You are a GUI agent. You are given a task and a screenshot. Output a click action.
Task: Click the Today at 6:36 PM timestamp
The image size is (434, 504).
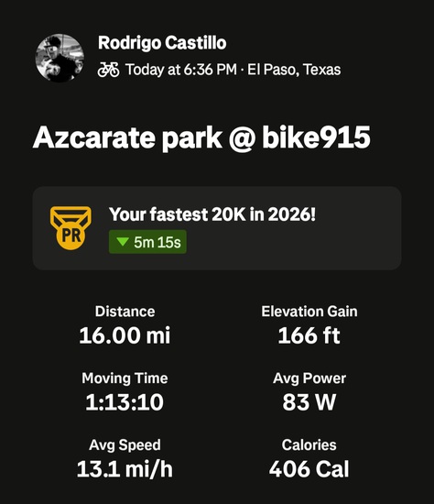(181, 70)
